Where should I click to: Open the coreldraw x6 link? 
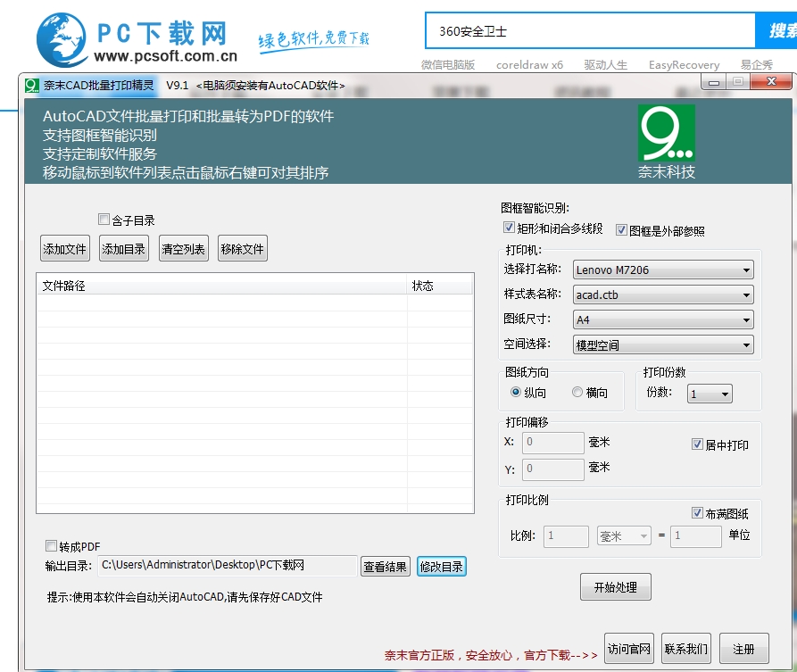click(x=529, y=64)
